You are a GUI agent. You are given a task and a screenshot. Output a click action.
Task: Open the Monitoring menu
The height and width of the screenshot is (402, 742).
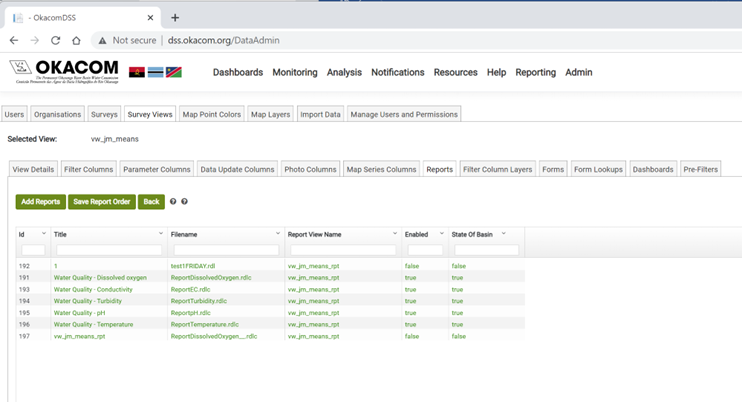[295, 72]
